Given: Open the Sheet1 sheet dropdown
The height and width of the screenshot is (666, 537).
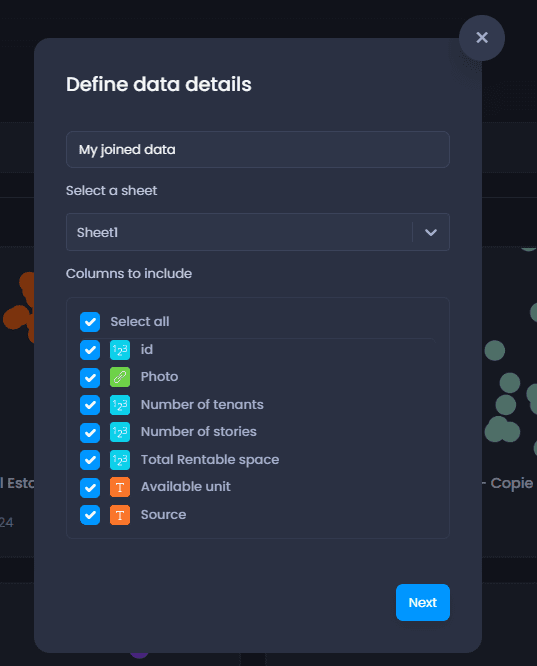Looking at the screenshot, I should 258,232.
